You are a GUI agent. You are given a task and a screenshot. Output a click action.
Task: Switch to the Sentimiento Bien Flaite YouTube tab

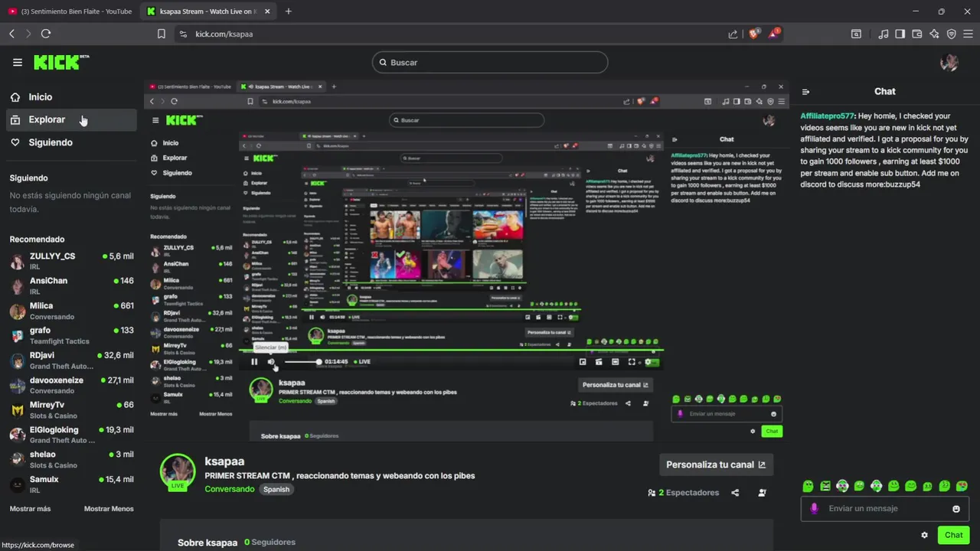(69, 11)
